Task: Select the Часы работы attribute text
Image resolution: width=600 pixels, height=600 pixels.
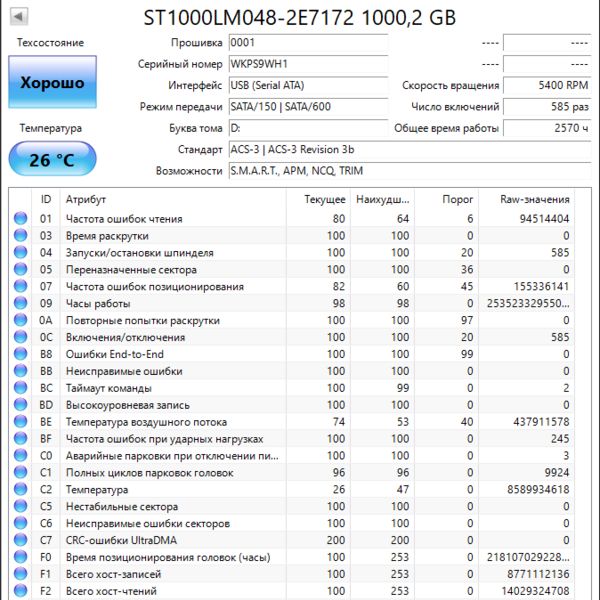Action: 98,303
